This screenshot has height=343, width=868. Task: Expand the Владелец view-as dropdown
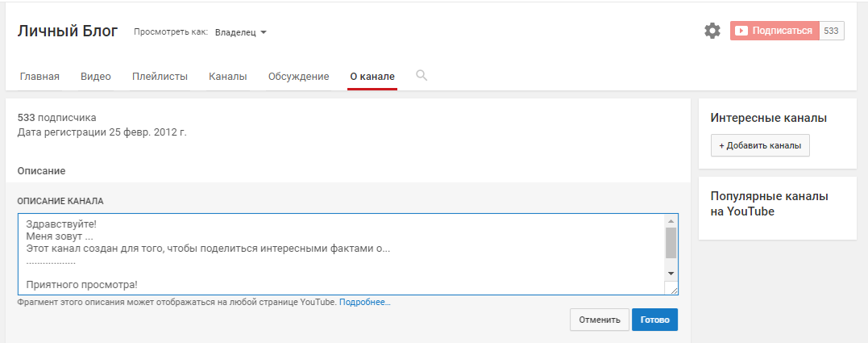tap(241, 32)
